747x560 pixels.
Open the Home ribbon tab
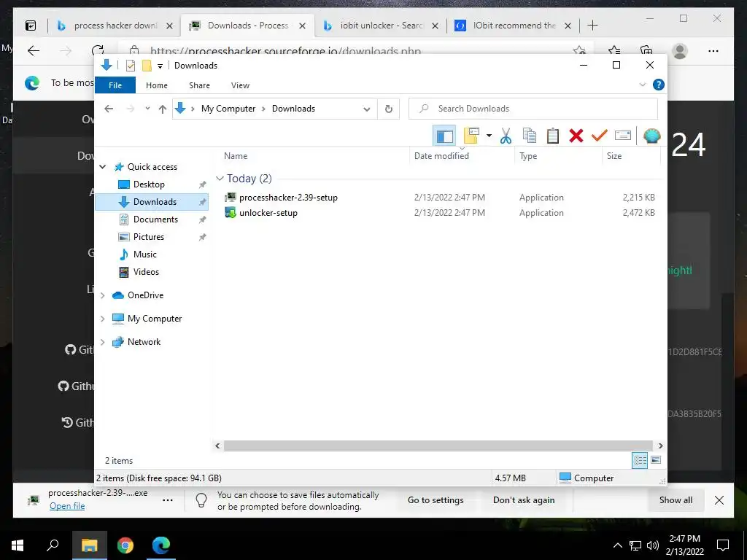coord(157,85)
